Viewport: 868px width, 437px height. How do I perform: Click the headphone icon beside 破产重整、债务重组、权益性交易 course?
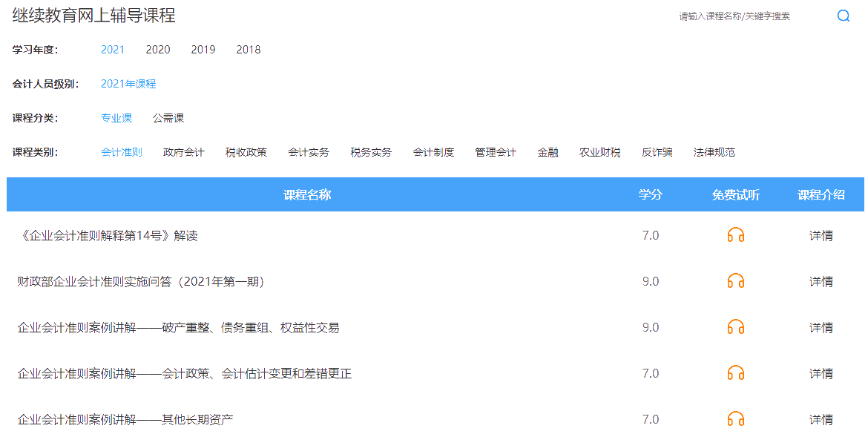(734, 327)
